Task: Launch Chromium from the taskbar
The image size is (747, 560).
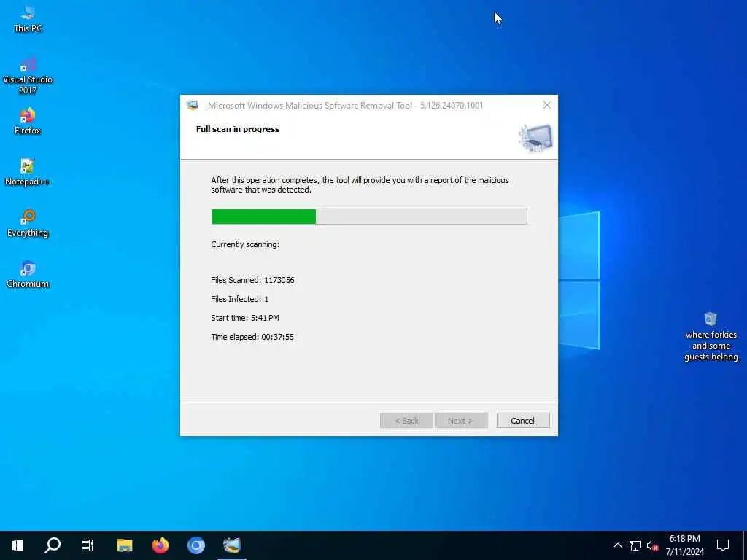Action: tap(196, 545)
